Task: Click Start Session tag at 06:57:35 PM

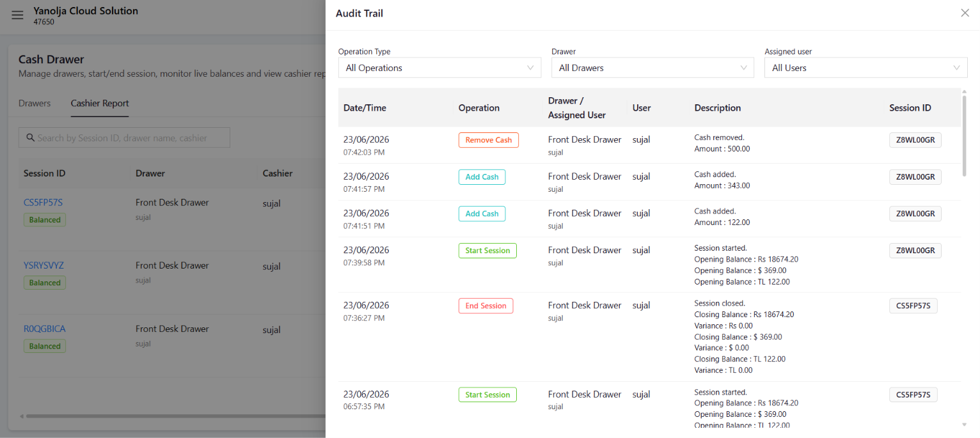Action: (x=487, y=395)
